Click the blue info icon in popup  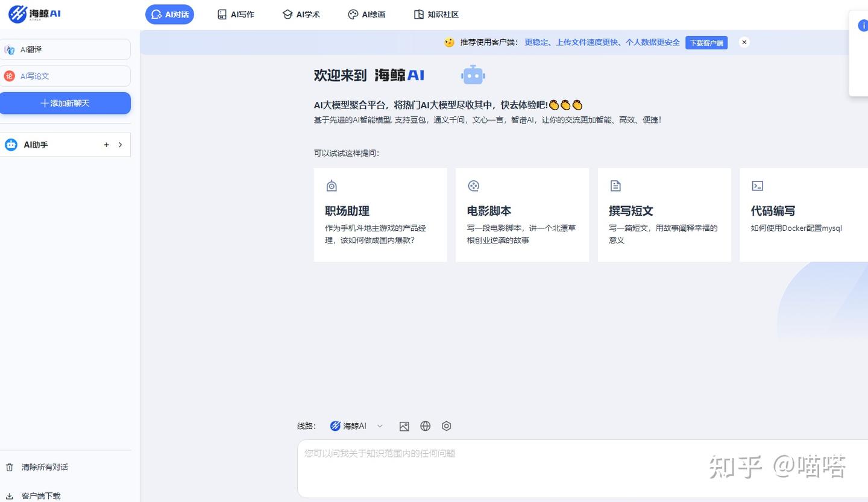click(x=863, y=25)
